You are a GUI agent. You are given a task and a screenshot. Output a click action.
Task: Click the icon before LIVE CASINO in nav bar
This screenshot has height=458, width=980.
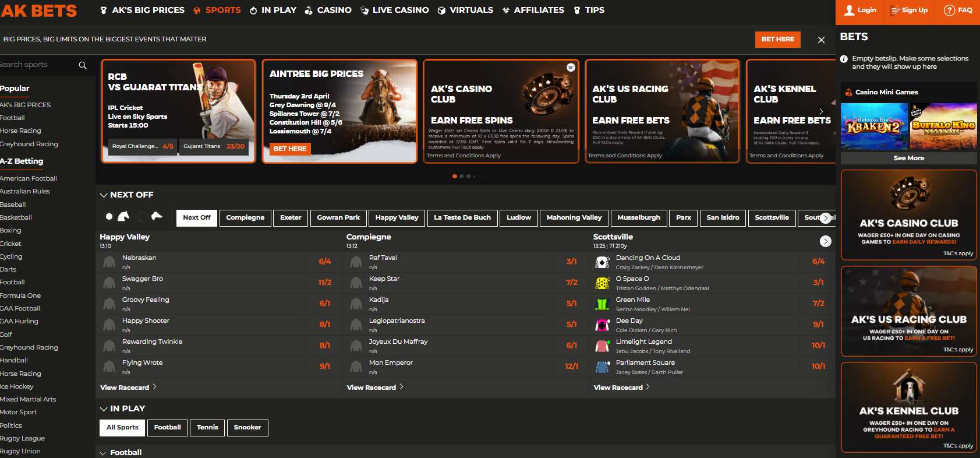(x=365, y=10)
